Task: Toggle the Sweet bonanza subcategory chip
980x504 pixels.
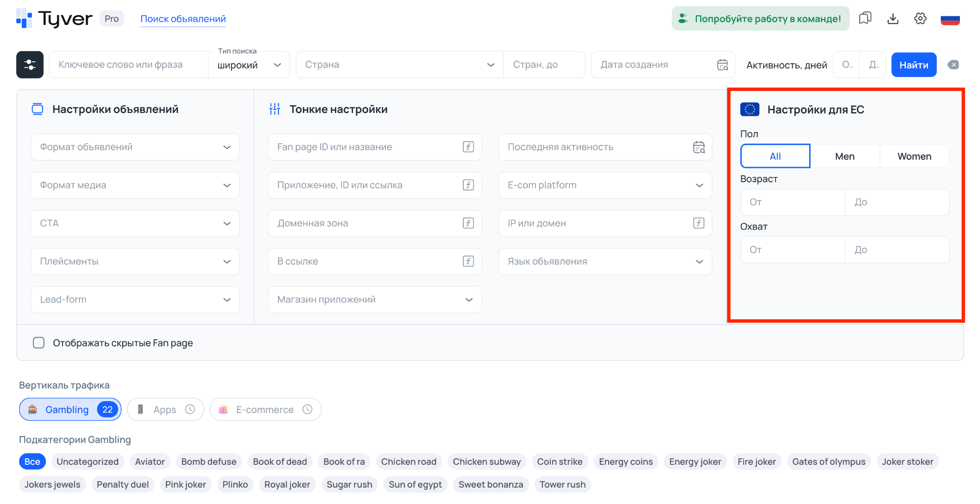Action: coord(490,484)
